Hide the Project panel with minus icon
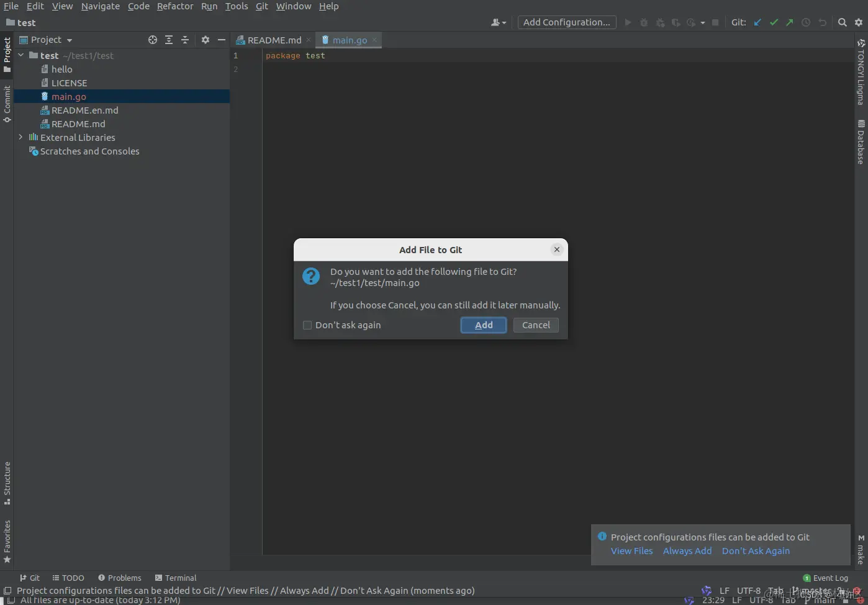Image resolution: width=868 pixels, height=605 pixels. [222, 40]
